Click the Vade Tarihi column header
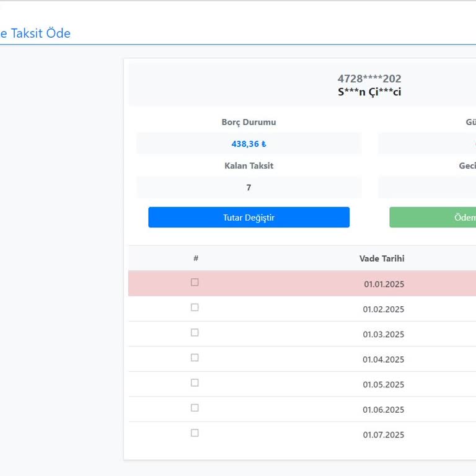 pyautogui.click(x=382, y=258)
